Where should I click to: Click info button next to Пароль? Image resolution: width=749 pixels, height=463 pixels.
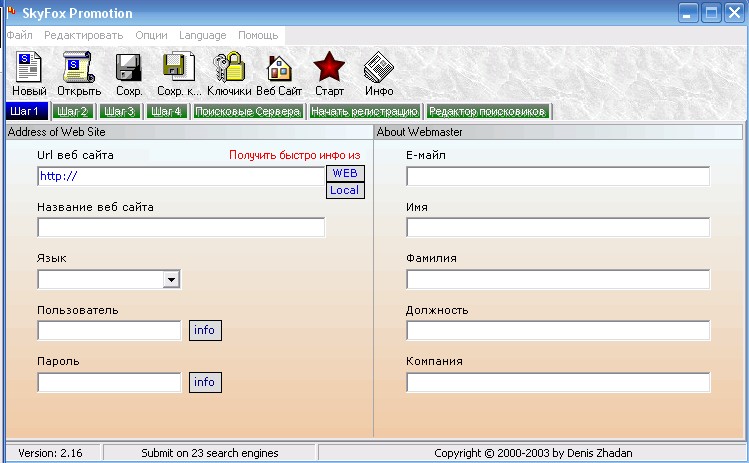coord(205,382)
